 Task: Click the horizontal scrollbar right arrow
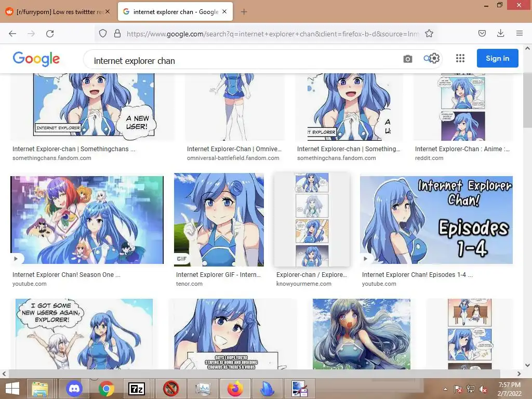coord(519,374)
